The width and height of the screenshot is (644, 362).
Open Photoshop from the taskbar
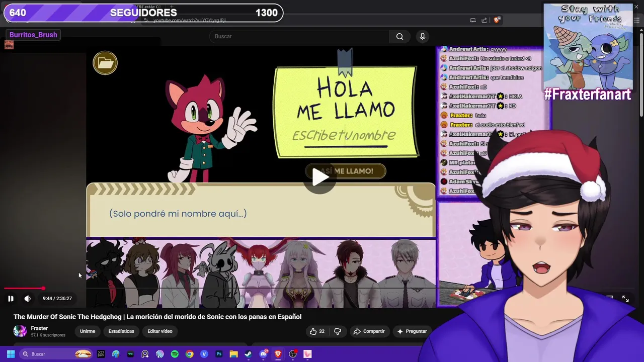pos(219,354)
